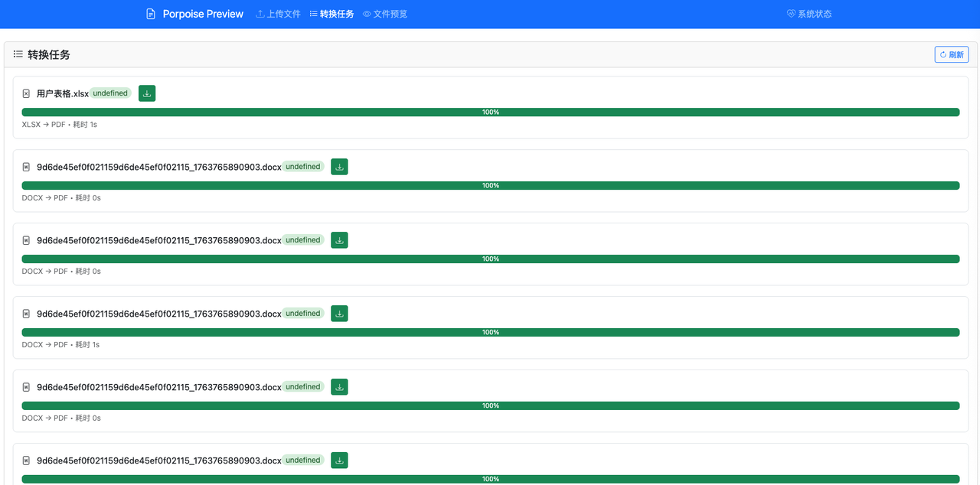Open the 系统状态 page link

pos(809,14)
